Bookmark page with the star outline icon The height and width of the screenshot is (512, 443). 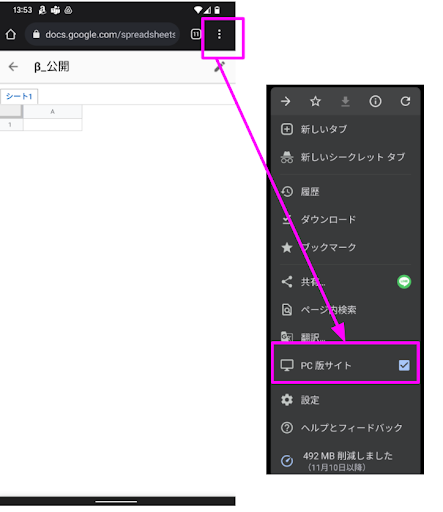(x=315, y=101)
